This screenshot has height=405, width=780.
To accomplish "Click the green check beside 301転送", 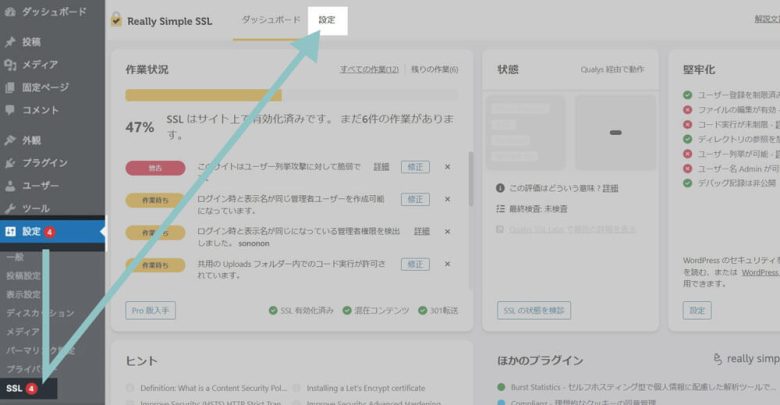I will [422, 310].
